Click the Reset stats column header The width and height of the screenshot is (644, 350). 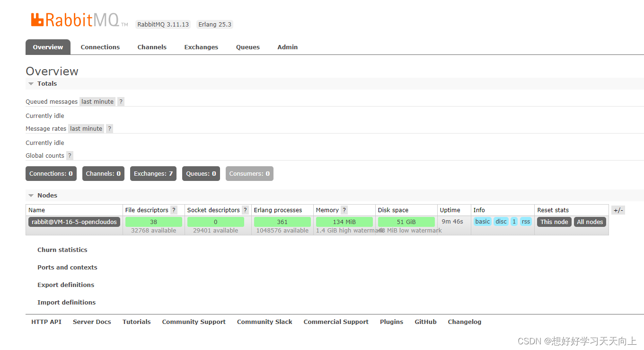553,210
